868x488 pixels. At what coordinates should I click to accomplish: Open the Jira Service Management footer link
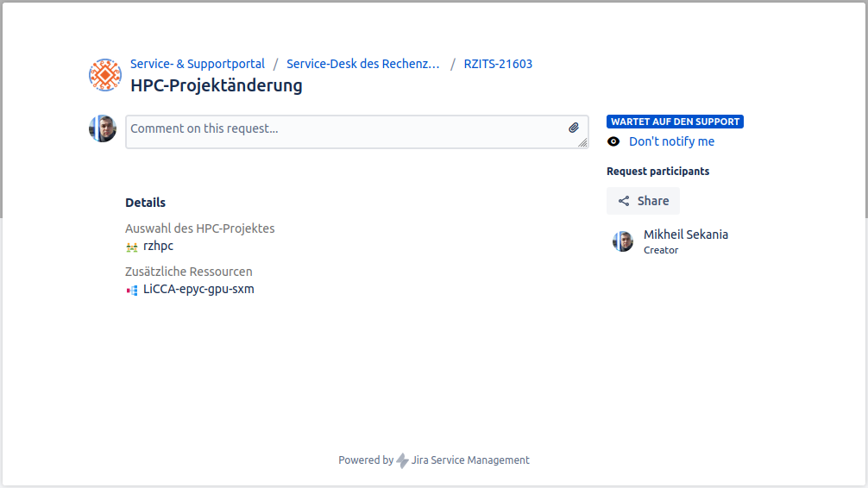point(470,460)
